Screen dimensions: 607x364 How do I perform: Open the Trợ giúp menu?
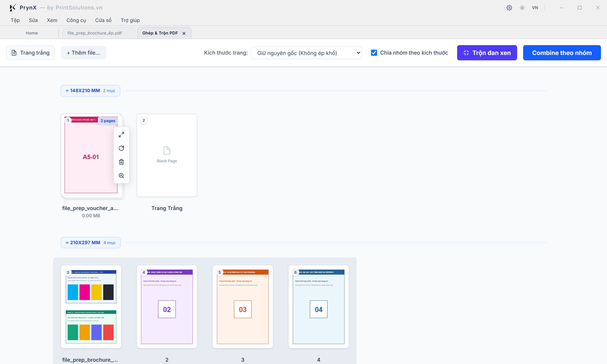pyautogui.click(x=130, y=20)
